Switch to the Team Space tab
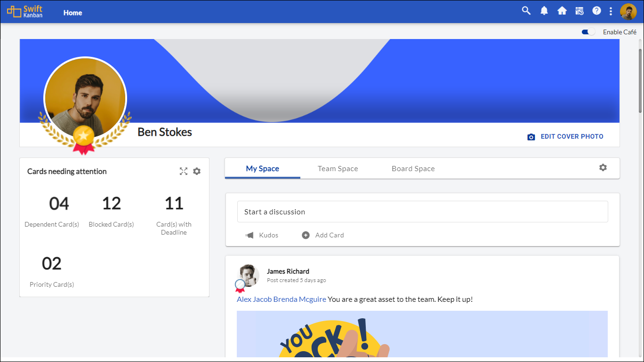 [x=338, y=169]
